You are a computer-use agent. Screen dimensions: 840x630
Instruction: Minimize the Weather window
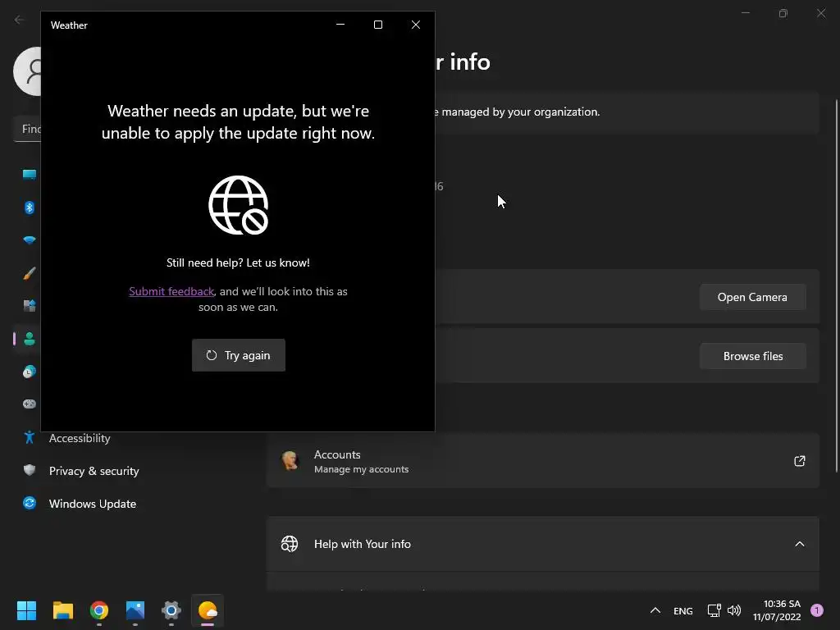coord(340,25)
